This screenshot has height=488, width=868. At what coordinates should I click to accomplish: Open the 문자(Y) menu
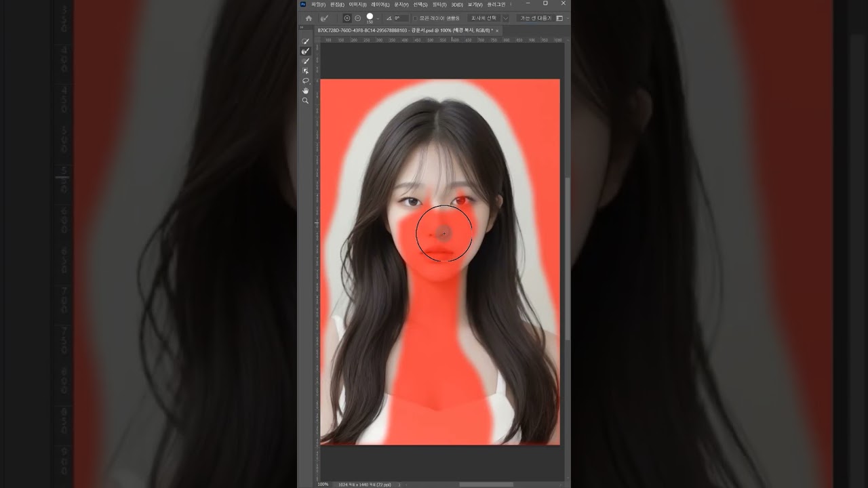pyautogui.click(x=401, y=5)
